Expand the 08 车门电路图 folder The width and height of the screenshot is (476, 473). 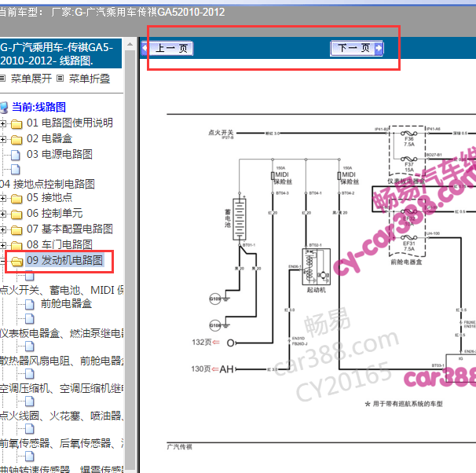pos(3,245)
